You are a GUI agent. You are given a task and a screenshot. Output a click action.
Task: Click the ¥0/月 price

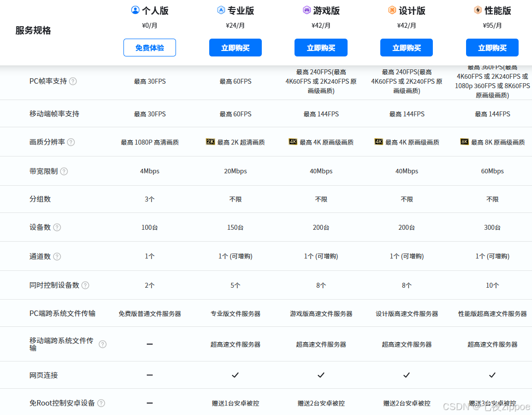click(150, 25)
